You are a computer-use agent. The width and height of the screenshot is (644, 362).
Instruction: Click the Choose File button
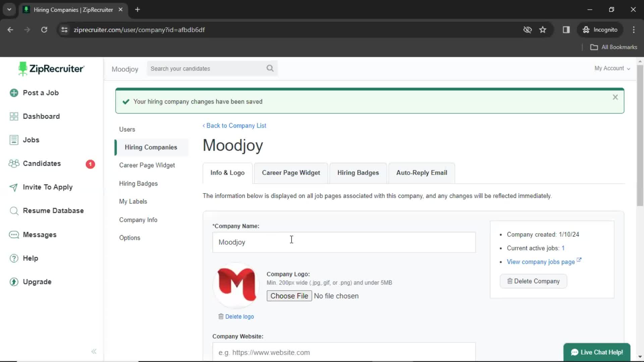tap(289, 296)
